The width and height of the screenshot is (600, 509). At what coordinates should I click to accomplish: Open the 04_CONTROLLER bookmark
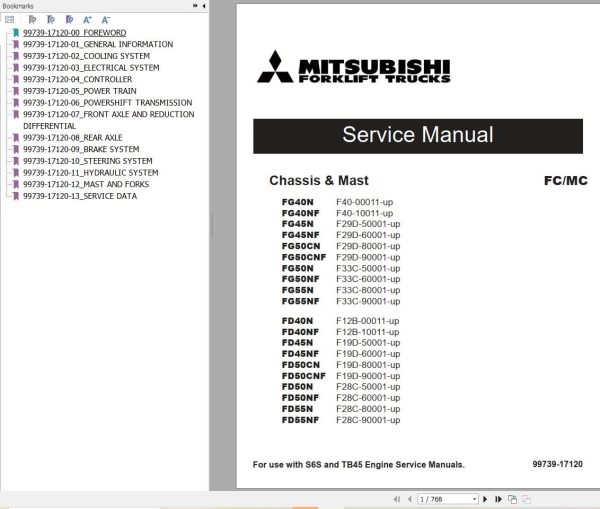pos(78,79)
